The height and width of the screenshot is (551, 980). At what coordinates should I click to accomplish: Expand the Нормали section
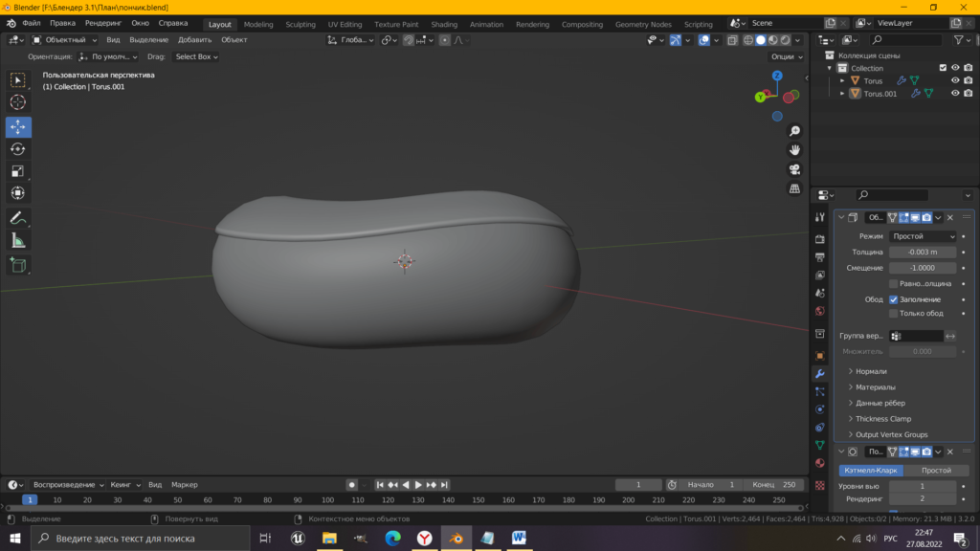click(871, 371)
